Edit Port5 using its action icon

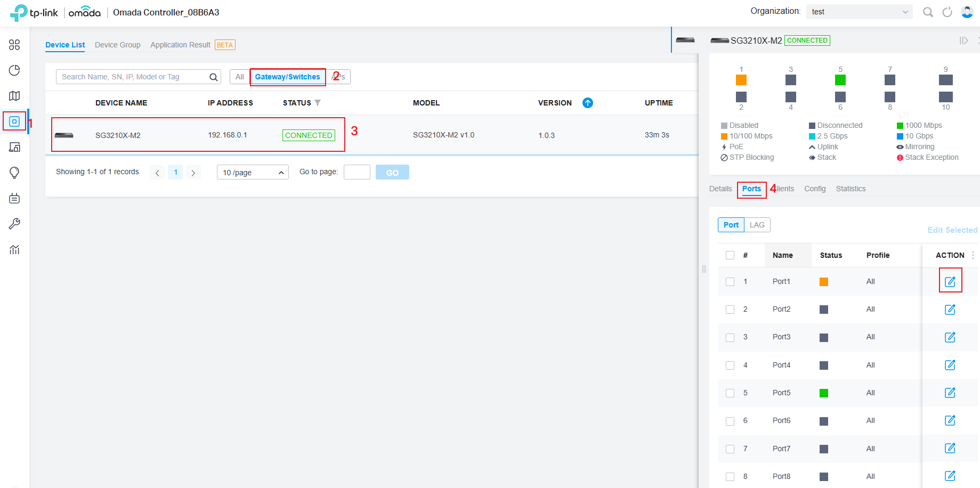click(x=950, y=393)
